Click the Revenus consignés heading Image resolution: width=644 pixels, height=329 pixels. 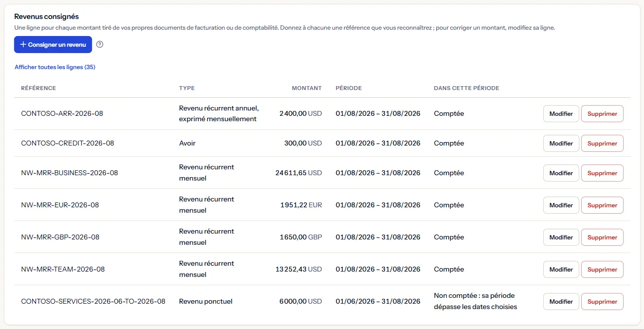click(x=46, y=17)
